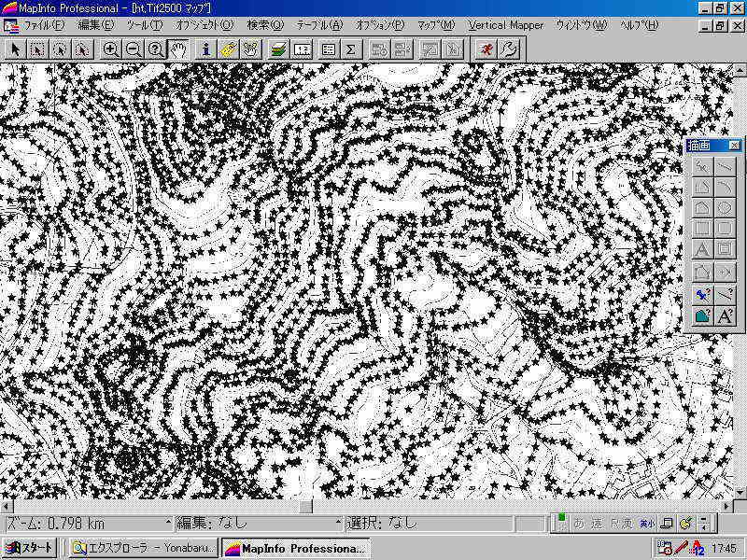Open Region Style button in drawing palette

(x=704, y=316)
